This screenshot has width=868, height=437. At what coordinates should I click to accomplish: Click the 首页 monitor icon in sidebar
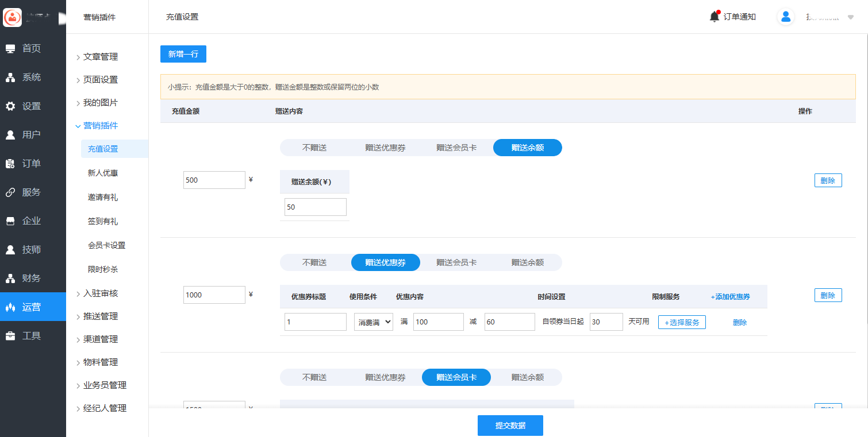pos(10,49)
